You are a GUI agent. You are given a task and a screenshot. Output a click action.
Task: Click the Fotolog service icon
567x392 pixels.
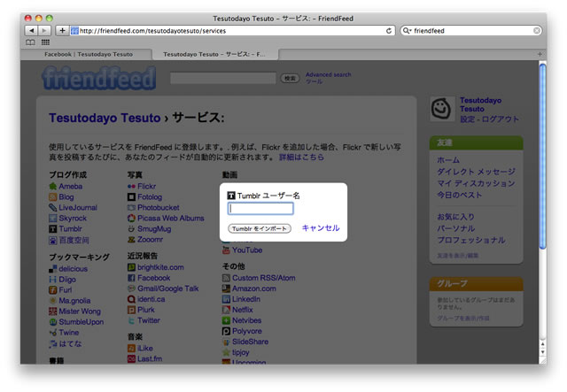131,197
